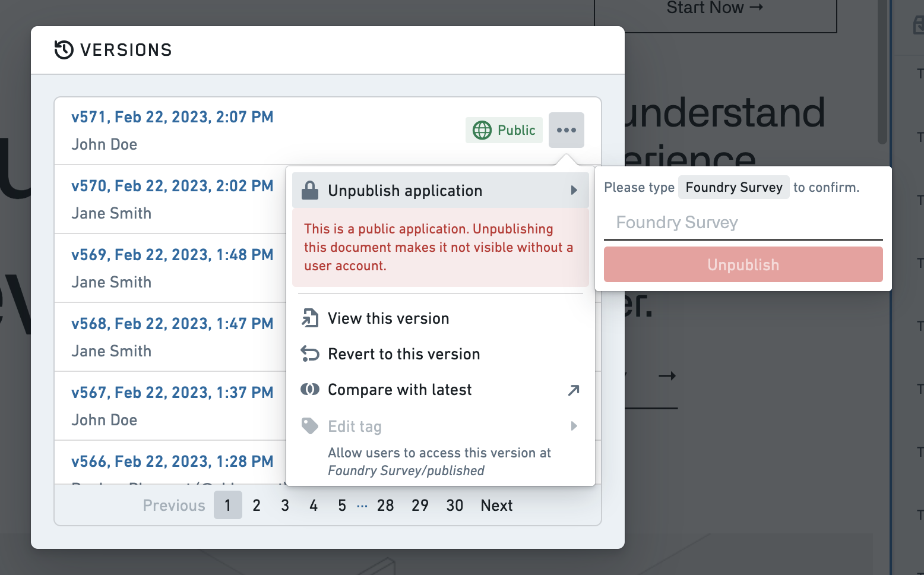The width and height of the screenshot is (924, 575).
Task: Select Unpublish application menu item
Action: coord(441,190)
